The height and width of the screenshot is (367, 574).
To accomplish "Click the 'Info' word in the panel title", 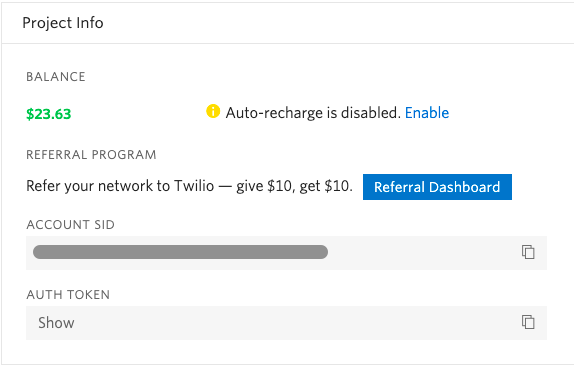I will (x=90, y=23).
